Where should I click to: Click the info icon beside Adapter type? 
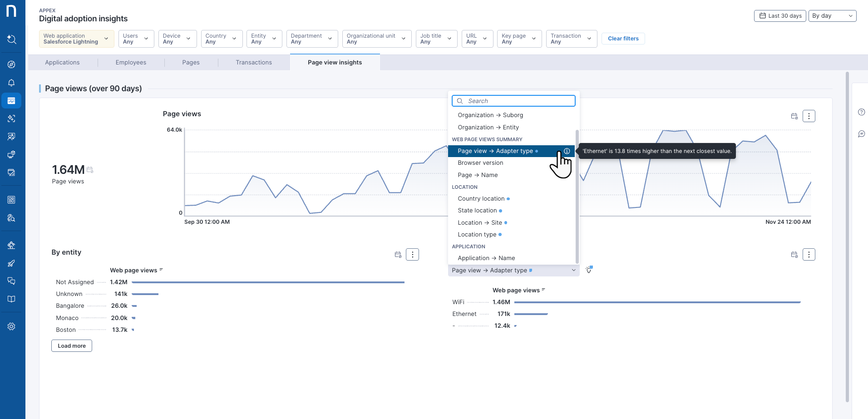point(567,151)
